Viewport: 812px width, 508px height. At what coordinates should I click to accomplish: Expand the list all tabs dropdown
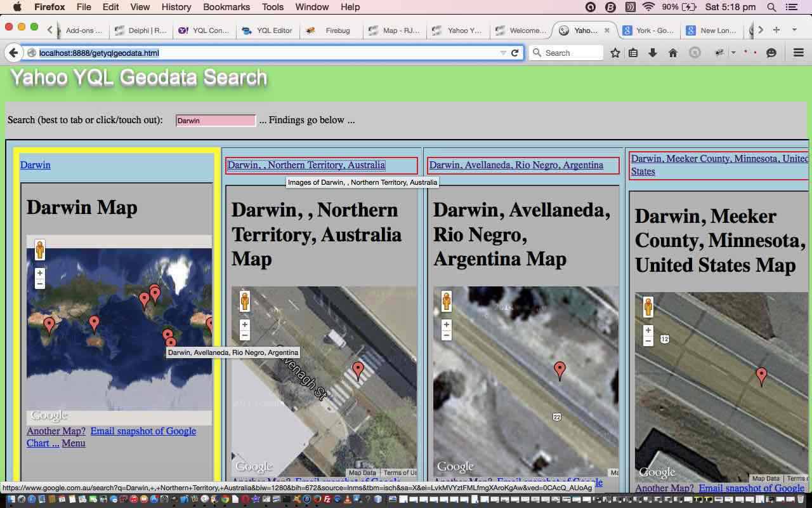794,30
